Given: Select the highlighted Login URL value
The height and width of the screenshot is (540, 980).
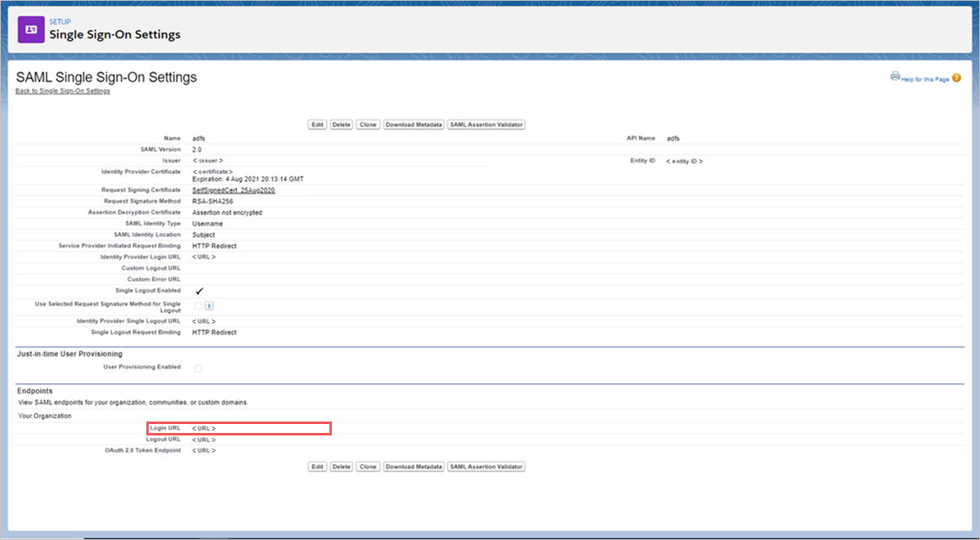Looking at the screenshot, I should (204, 427).
